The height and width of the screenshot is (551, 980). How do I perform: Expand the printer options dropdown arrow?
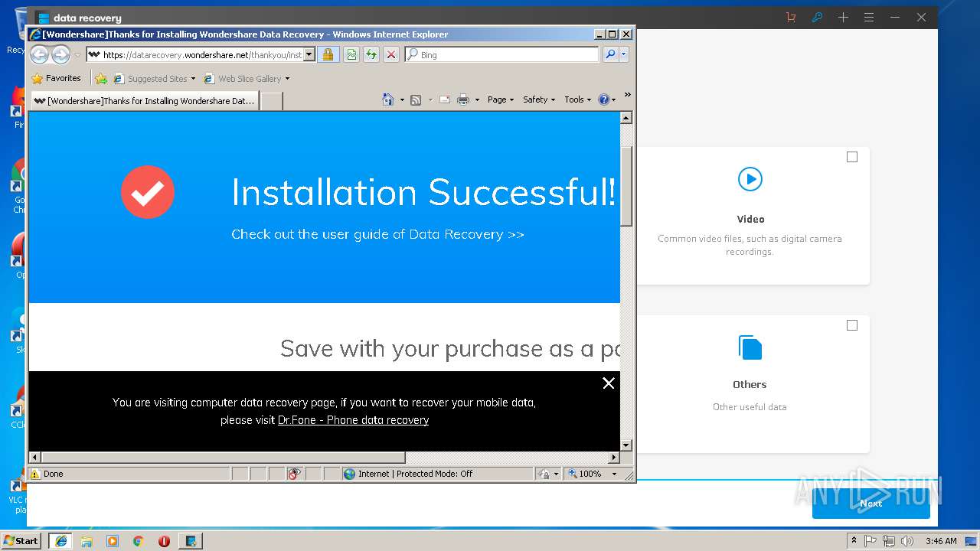pos(477,99)
